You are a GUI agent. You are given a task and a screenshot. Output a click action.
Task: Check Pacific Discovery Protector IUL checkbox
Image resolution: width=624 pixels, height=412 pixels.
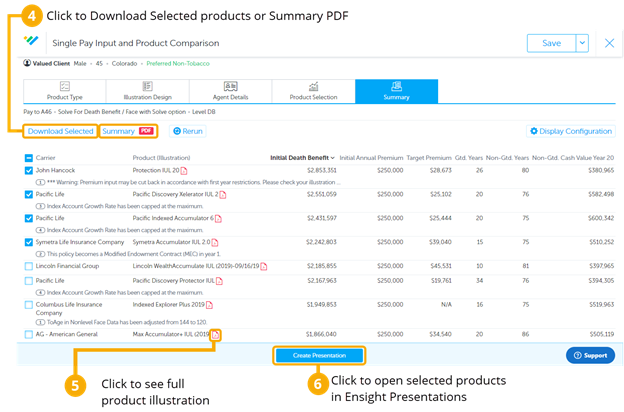pyautogui.click(x=29, y=281)
